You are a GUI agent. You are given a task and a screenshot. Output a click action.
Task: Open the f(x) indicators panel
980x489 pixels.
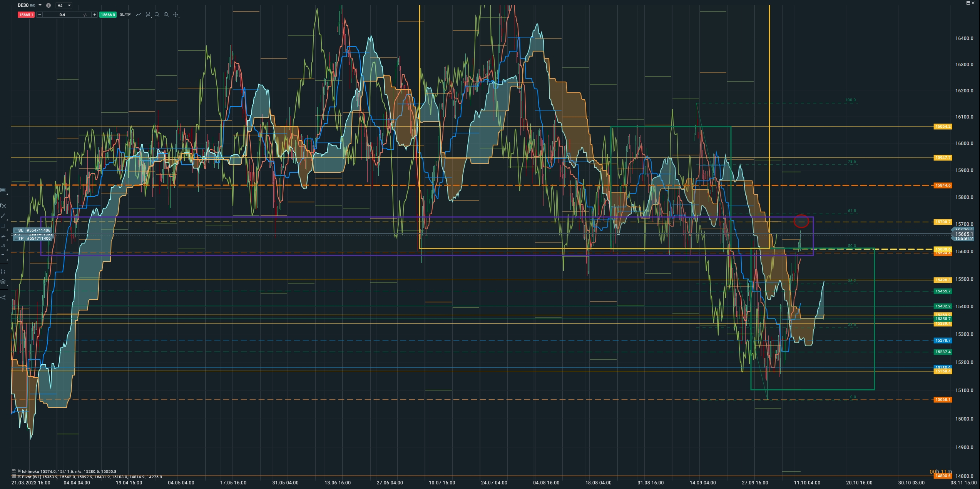(x=3, y=206)
